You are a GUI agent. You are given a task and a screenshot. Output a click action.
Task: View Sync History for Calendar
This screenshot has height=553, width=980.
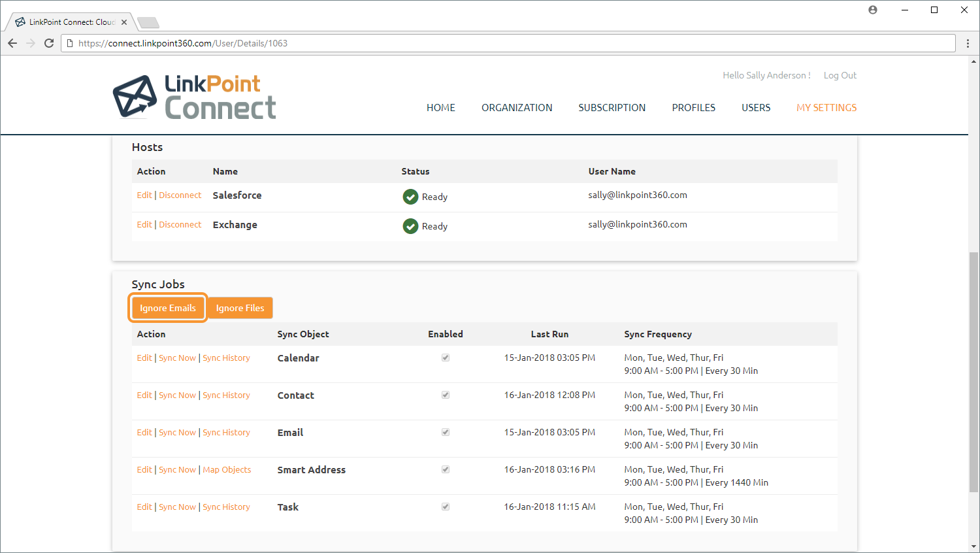[227, 358]
